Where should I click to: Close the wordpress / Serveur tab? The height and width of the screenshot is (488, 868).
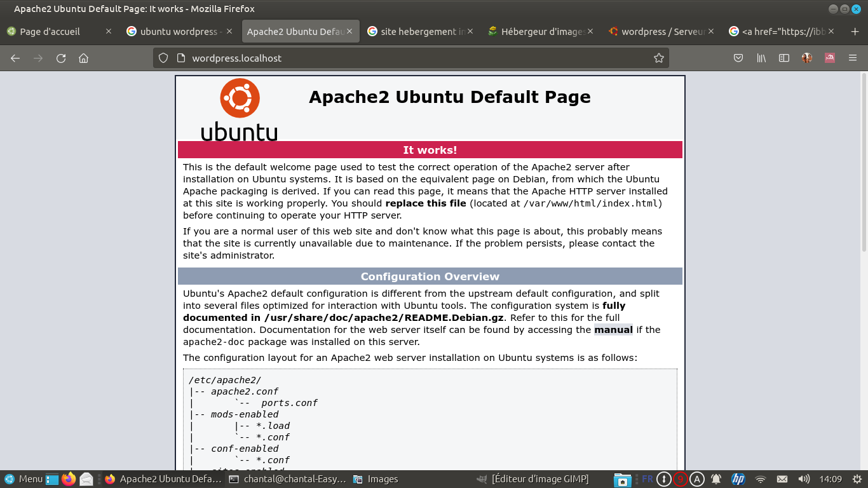710,31
